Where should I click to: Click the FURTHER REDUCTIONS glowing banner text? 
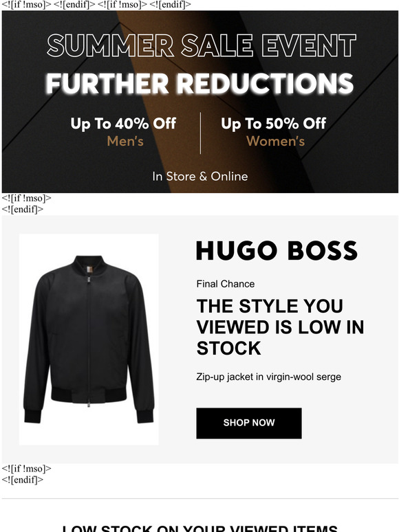tap(200, 83)
